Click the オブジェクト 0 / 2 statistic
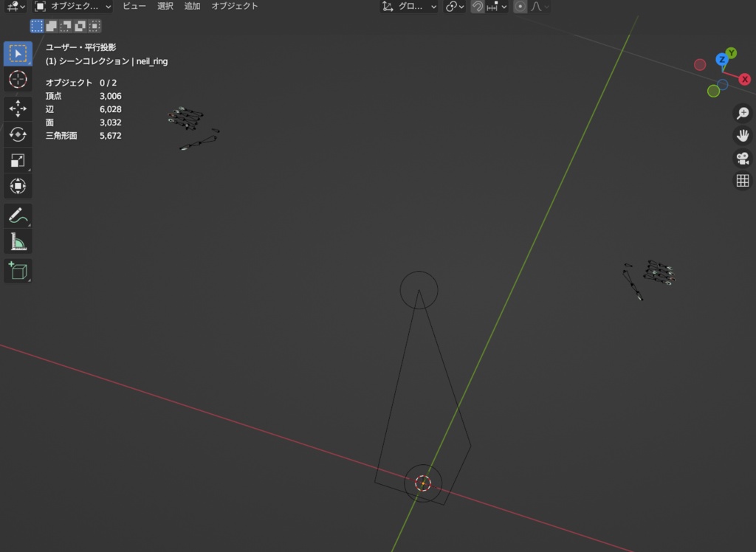 [x=81, y=83]
